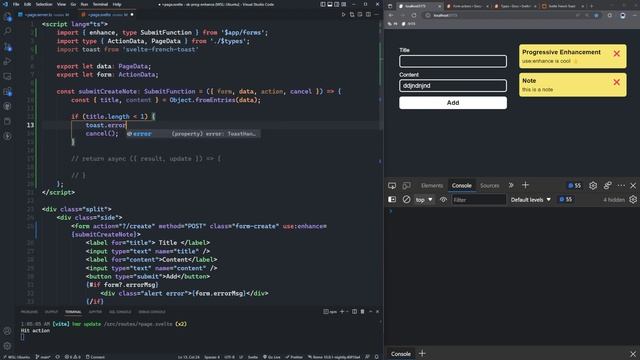
Task: Open the Extensions view in activity bar
Action: 7,91
